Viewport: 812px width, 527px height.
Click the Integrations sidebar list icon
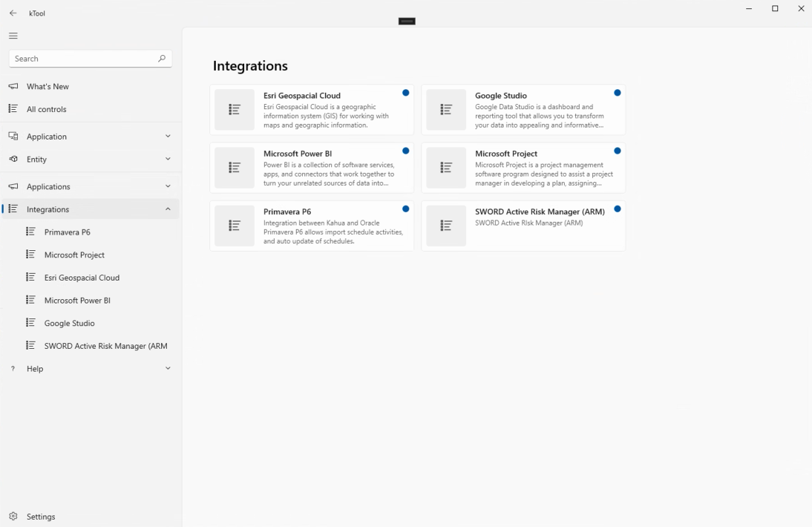(13, 209)
